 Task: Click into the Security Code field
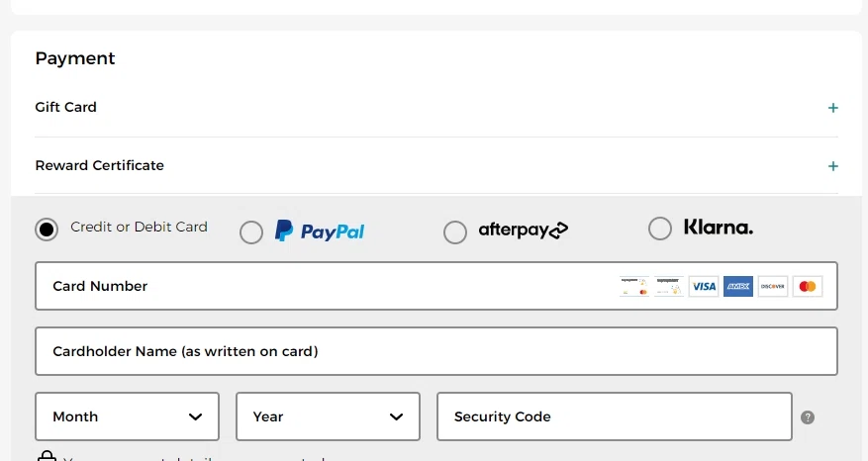pos(614,416)
